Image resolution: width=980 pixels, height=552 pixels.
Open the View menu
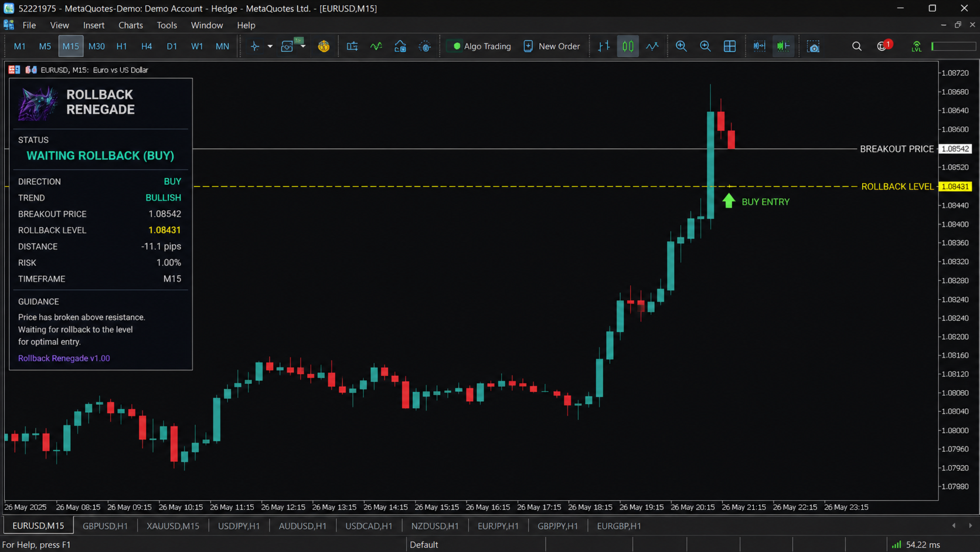[59, 25]
